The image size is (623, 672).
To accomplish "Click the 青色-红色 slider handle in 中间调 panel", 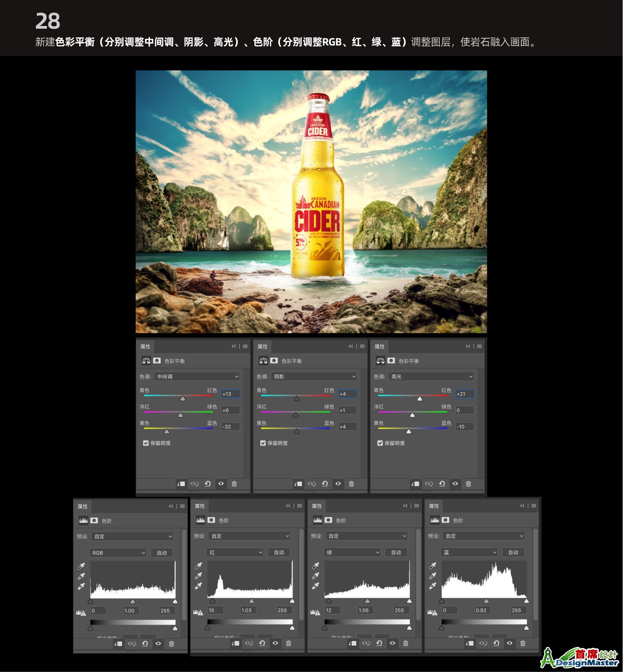I will pos(183,399).
